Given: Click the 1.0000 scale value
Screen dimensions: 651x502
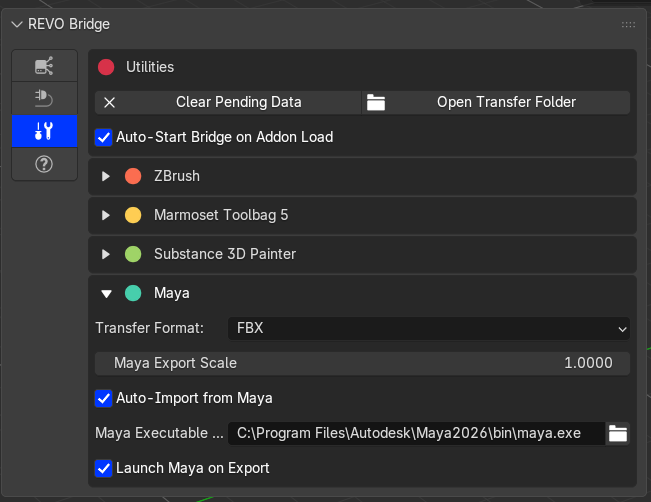Looking at the screenshot, I should coord(588,363).
